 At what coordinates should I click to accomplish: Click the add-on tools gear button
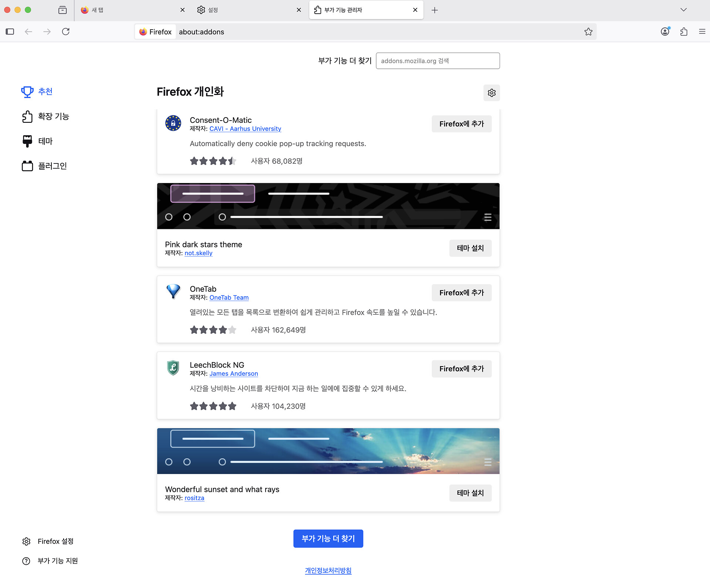(x=491, y=93)
